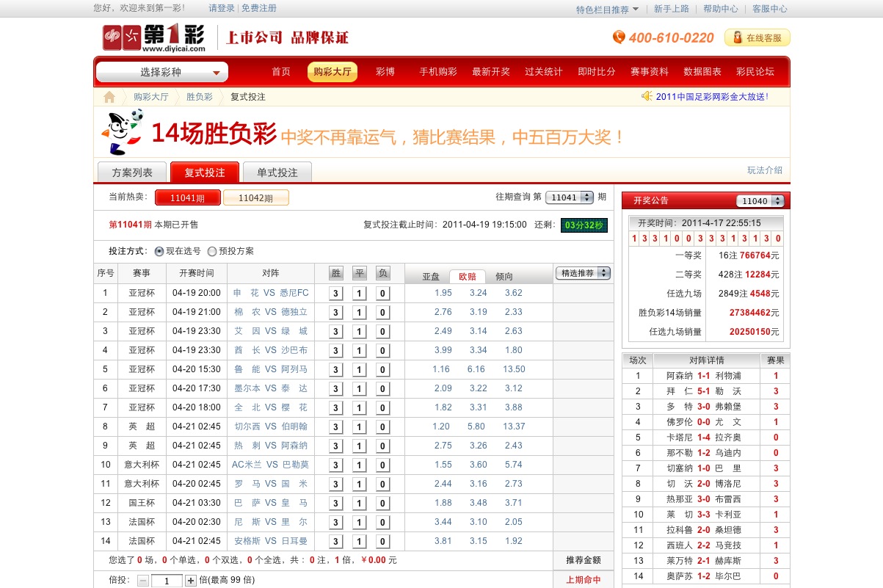Image resolution: width=883 pixels, height=588 pixels.
Task: Open the 最新开奖 menu item
Action: pyautogui.click(x=491, y=72)
